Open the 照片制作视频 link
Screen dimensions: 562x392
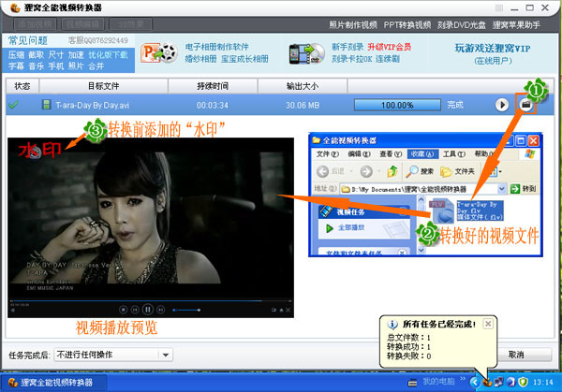click(x=353, y=24)
